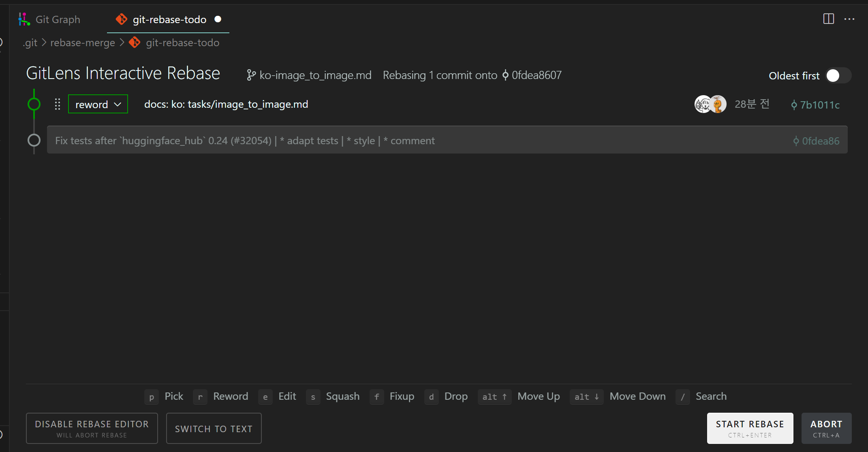Click the branch icon beside ko-image_to_image.md
868x452 pixels.
pyautogui.click(x=251, y=75)
